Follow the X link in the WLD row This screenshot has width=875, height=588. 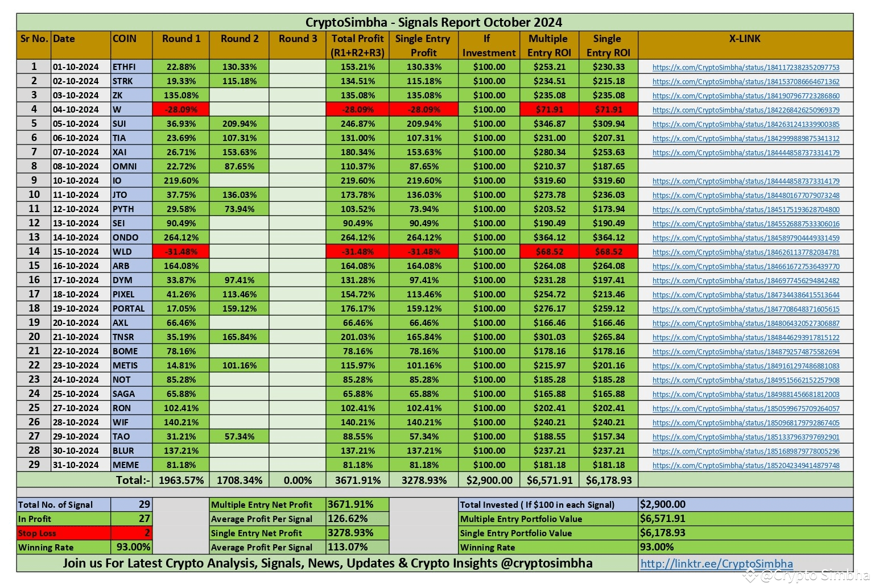coord(745,252)
